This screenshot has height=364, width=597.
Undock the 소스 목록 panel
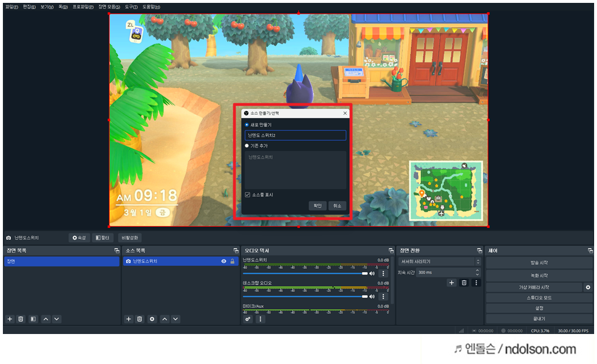point(236,251)
